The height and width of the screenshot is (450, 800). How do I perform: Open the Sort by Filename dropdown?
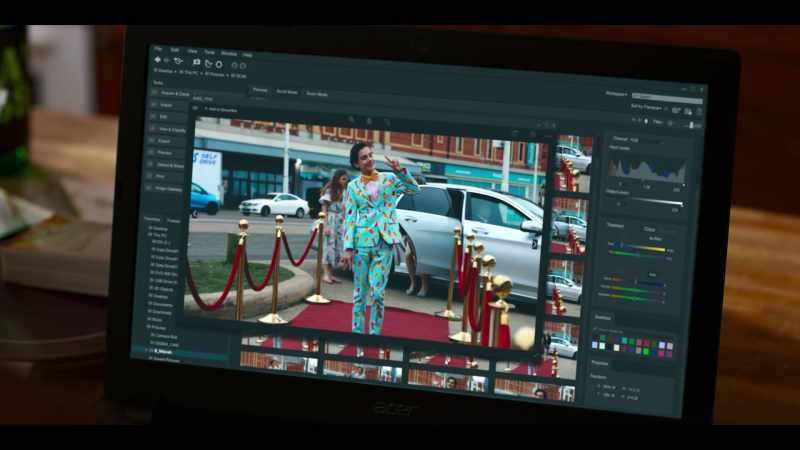[x=648, y=107]
